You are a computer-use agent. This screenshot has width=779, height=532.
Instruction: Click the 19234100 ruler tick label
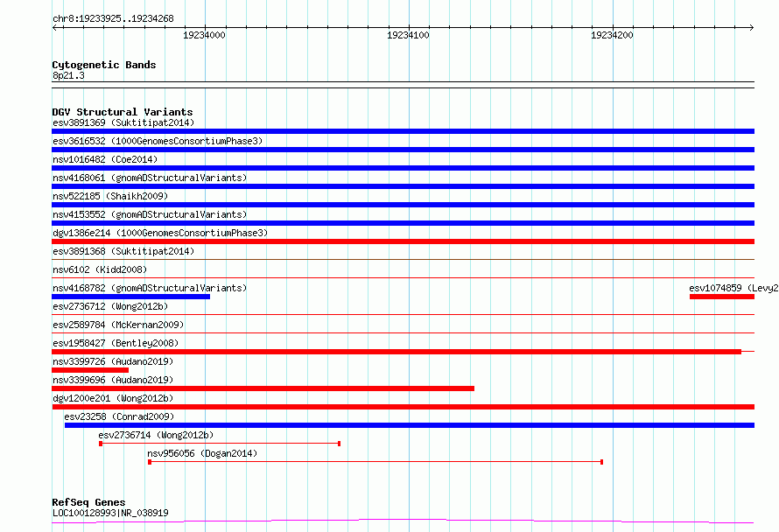click(x=408, y=35)
